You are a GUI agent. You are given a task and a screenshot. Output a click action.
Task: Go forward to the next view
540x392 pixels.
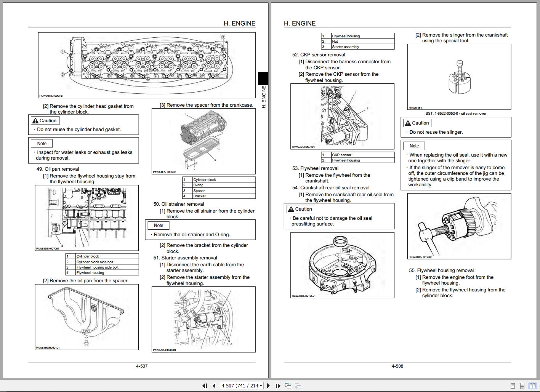pos(298,386)
